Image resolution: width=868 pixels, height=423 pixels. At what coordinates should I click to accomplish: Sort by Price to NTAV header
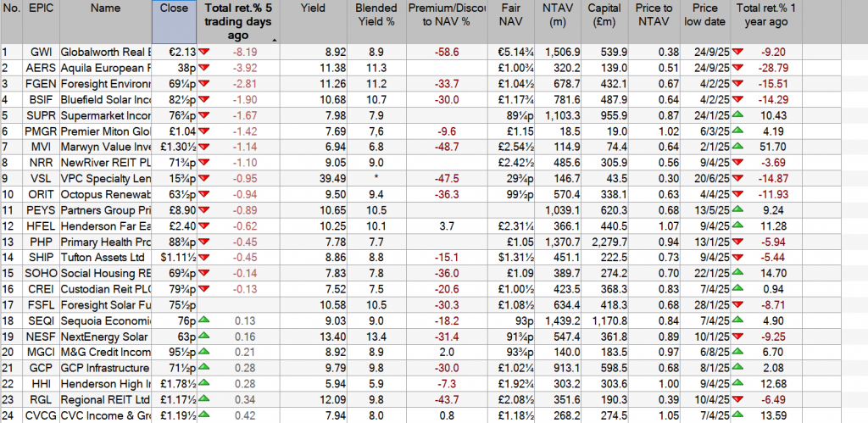[x=654, y=22]
